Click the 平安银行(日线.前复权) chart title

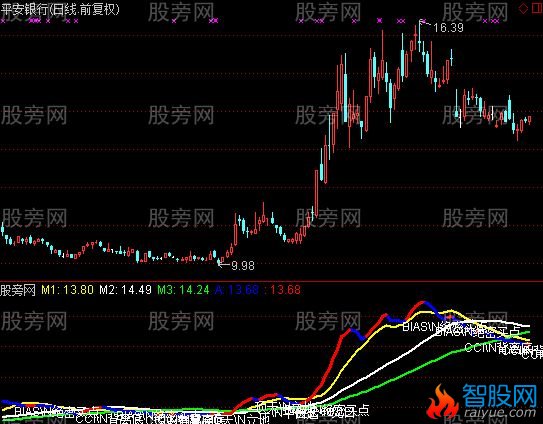coord(60,9)
